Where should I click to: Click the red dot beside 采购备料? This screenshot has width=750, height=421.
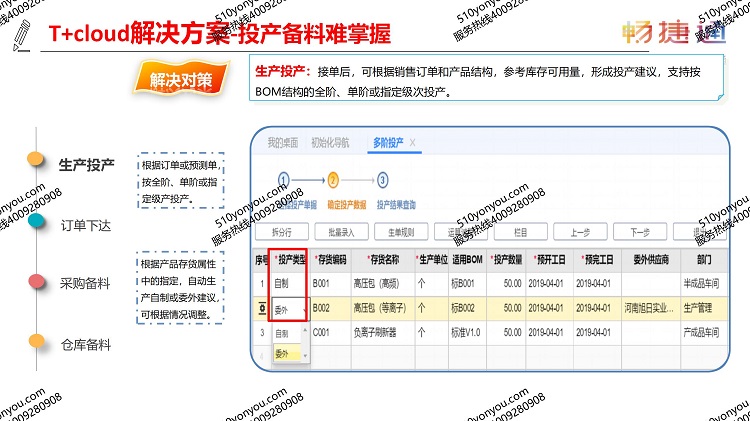tap(36, 281)
